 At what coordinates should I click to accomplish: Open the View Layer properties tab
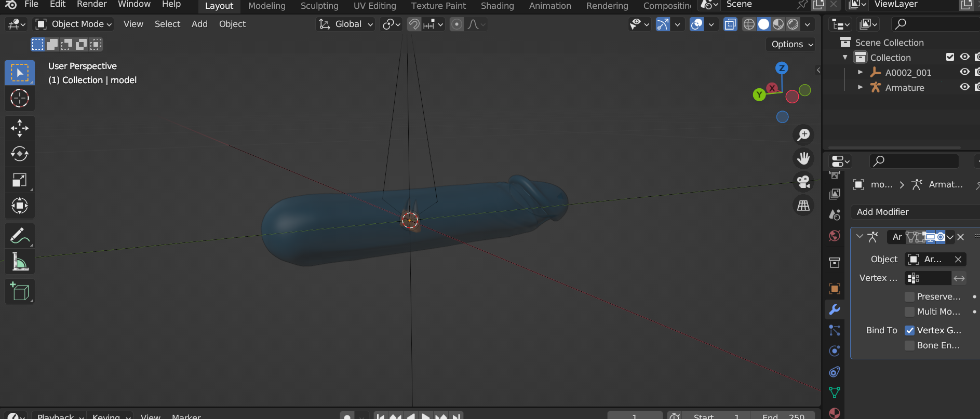(x=835, y=194)
